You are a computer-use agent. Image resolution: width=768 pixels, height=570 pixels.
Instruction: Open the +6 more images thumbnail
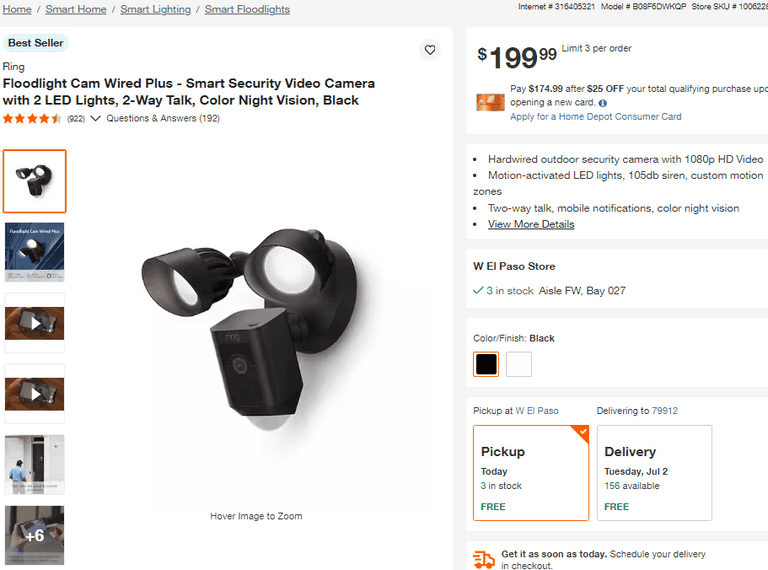(x=35, y=535)
